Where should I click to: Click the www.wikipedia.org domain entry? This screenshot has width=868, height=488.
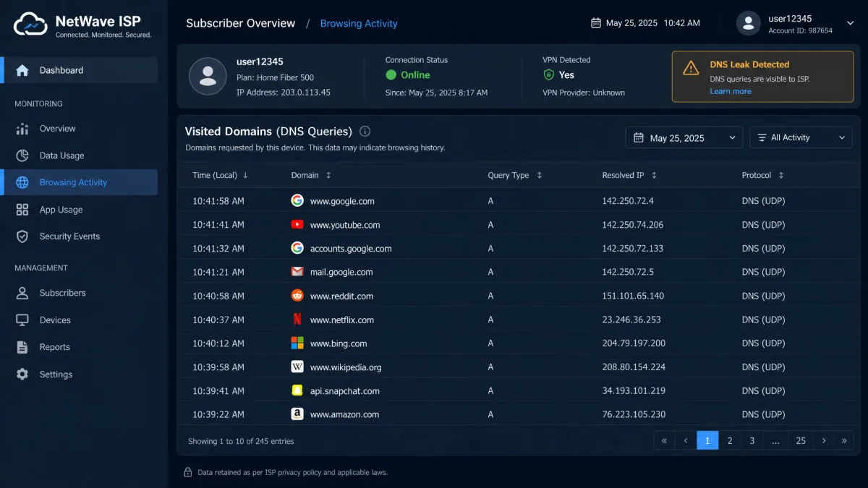point(346,367)
